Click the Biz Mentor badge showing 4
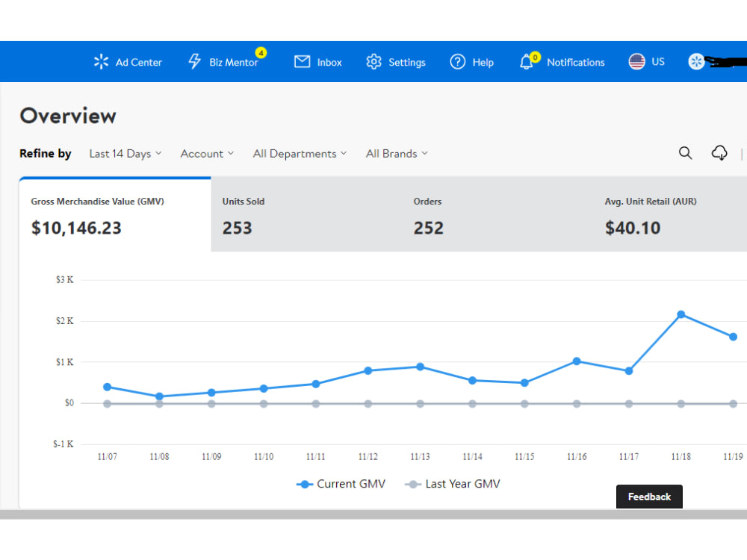This screenshot has height=560, width=747. coord(261,52)
